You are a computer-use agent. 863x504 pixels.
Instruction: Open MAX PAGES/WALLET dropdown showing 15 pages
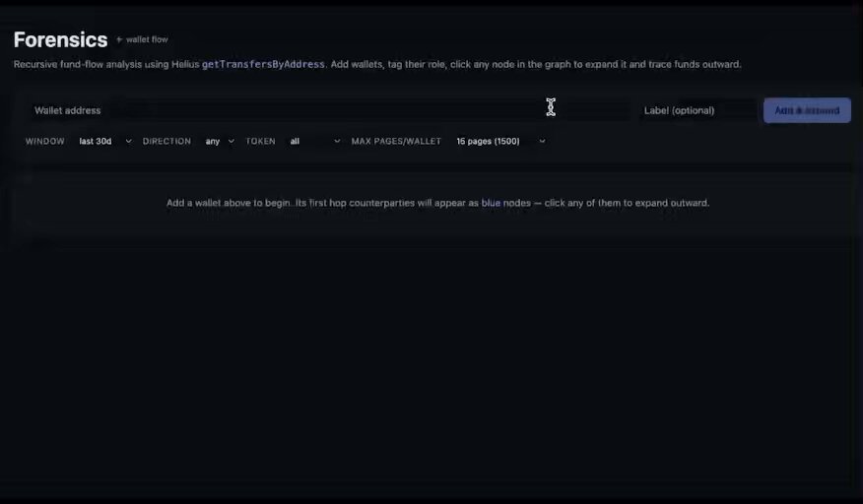click(x=500, y=142)
